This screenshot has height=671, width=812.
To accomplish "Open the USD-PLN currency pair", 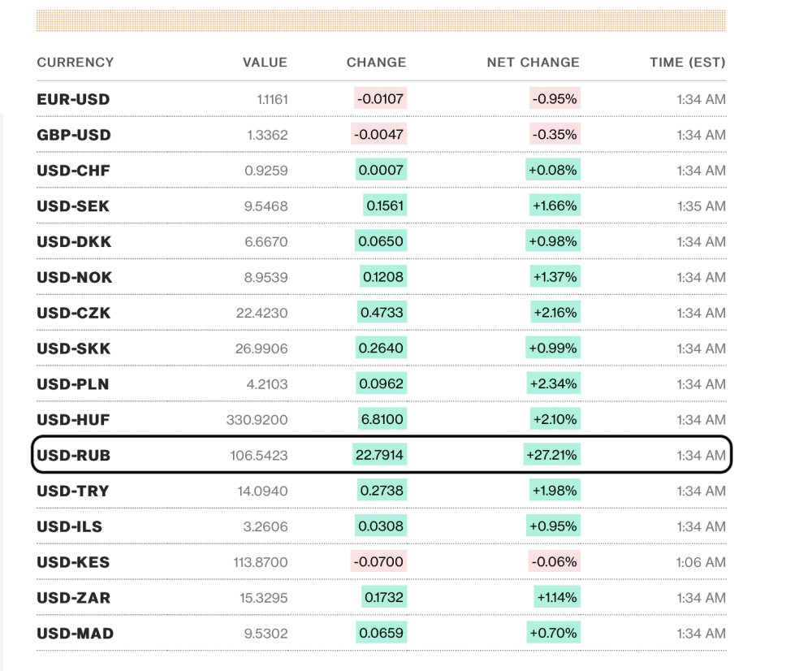I will point(72,384).
